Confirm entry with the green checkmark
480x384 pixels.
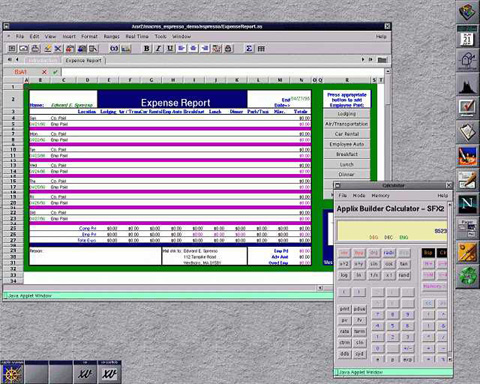tap(55, 72)
